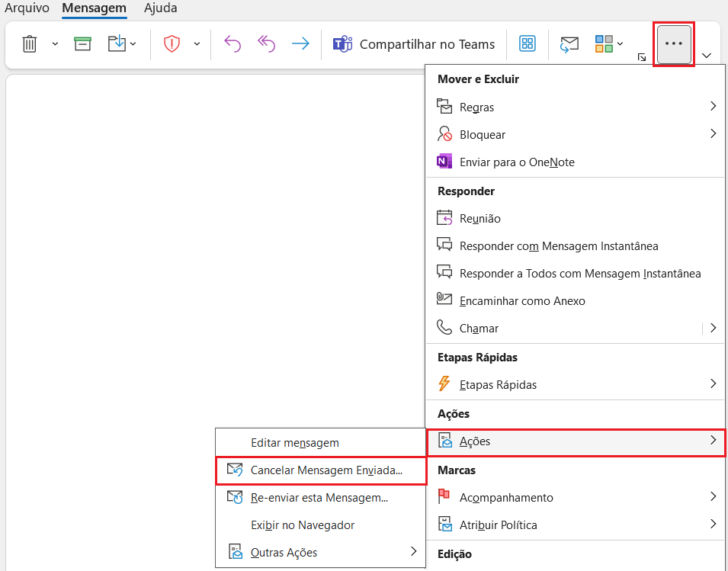Select Reunião reply option
Screen dimensions: 728x571
point(576,218)
